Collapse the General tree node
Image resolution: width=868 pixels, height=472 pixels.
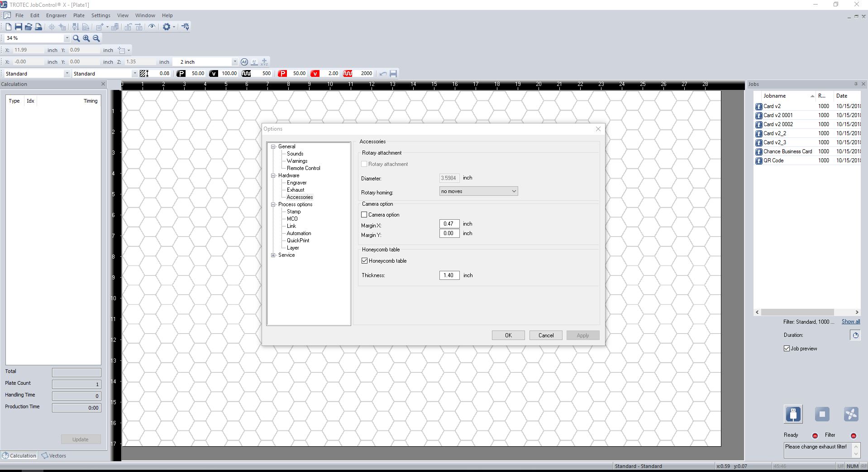click(x=273, y=146)
